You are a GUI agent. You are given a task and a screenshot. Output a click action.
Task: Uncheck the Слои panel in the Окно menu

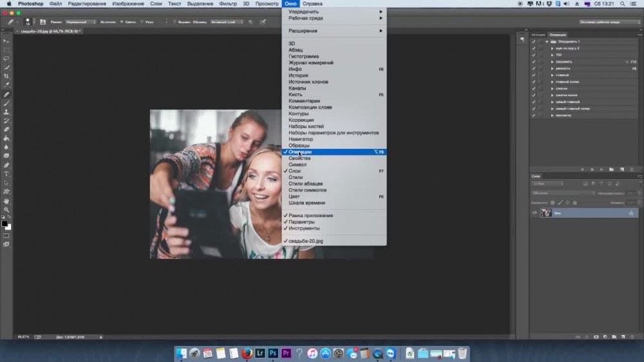point(295,171)
